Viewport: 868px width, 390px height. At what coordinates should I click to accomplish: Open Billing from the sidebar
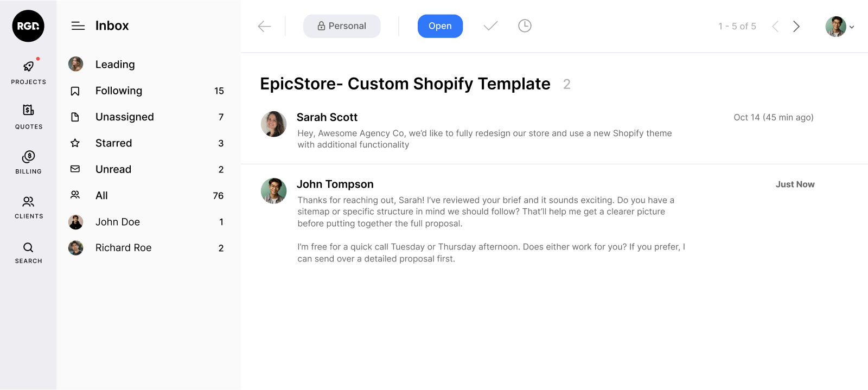pyautogui.click(x=28, y=162)
